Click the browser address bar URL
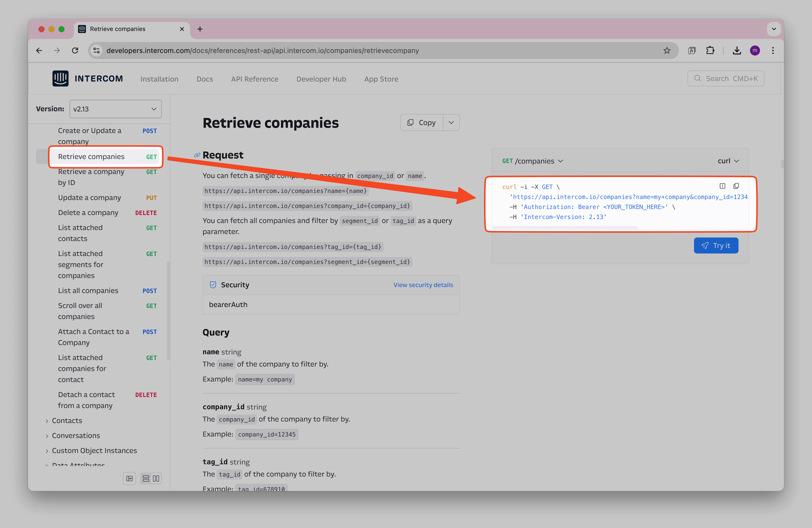The width and height of the screenshot is (812, 528). click(x=263, y=50)
